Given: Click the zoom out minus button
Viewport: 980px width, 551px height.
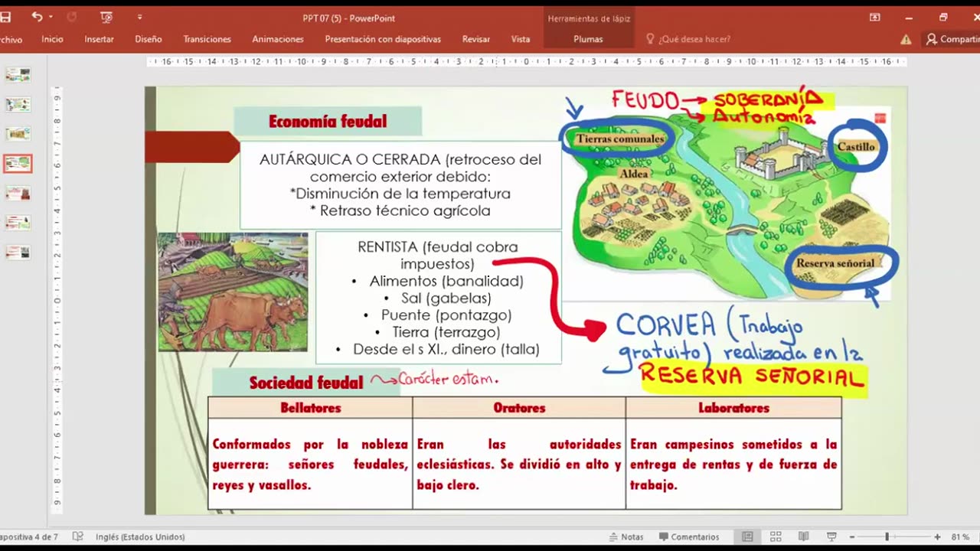Looking at the screenshot, I should tap(852, 537).
